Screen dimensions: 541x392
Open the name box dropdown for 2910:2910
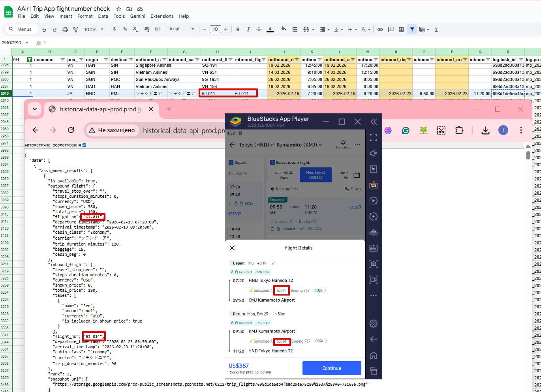27,43
